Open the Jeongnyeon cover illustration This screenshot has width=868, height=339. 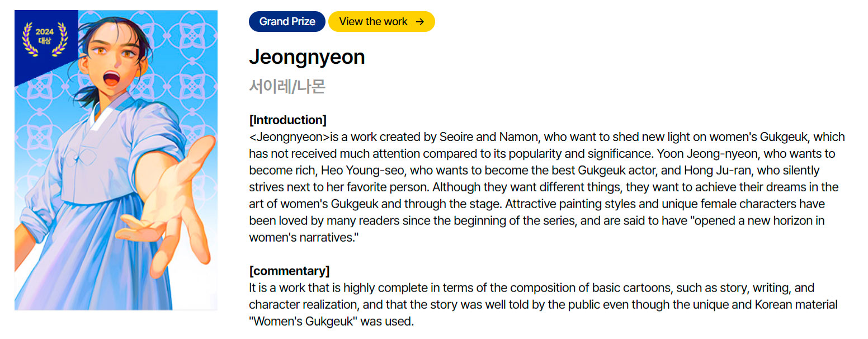[116, 160]
